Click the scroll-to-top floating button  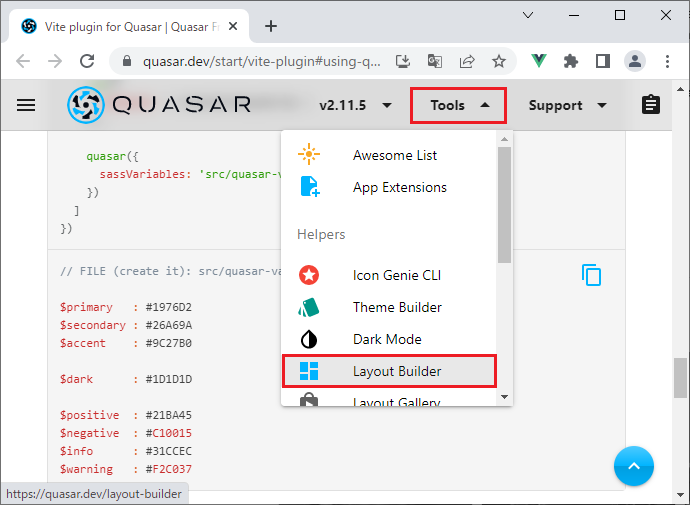[634, 466]
